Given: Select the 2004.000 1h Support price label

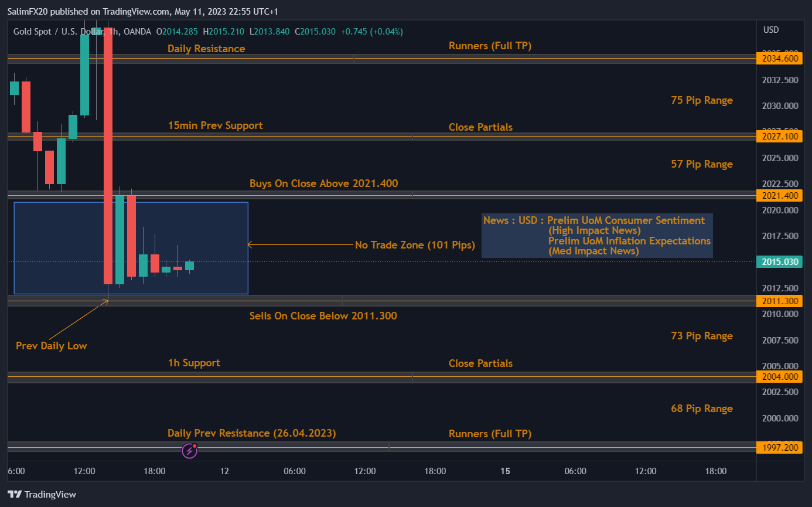Looking at the screenshot, I should tap(780, 376).
